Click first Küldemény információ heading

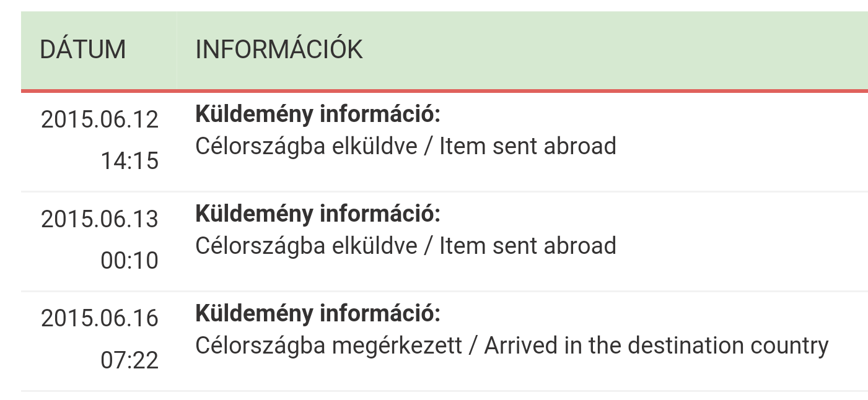point(318,115)
